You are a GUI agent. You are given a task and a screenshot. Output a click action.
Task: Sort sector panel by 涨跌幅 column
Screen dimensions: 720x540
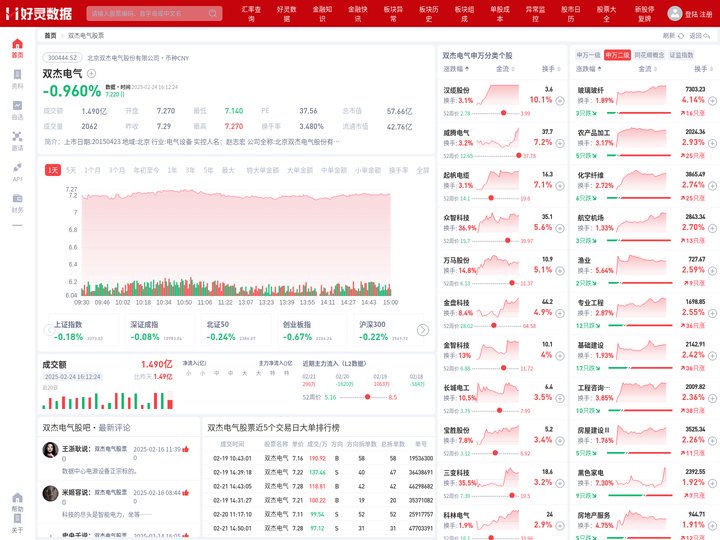tap(589, 69)
